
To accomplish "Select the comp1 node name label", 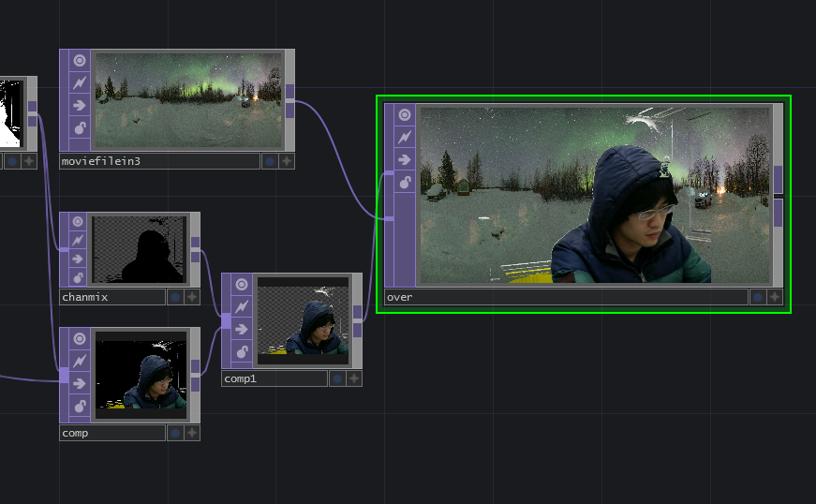I will 274,378.
